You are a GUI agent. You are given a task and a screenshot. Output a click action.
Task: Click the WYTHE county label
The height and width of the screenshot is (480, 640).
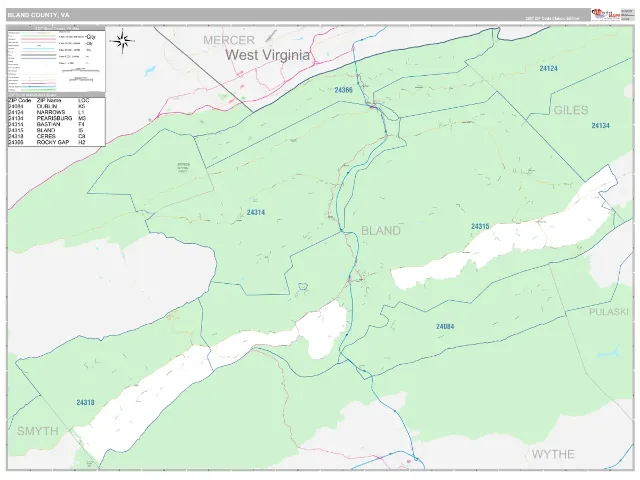point(553,454)
